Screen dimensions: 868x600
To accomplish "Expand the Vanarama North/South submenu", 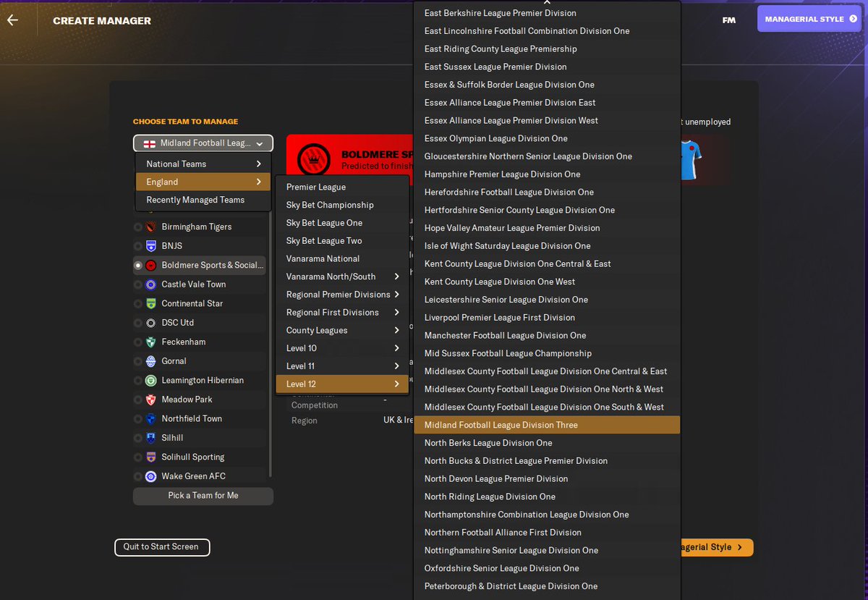I will click(342, 276).
